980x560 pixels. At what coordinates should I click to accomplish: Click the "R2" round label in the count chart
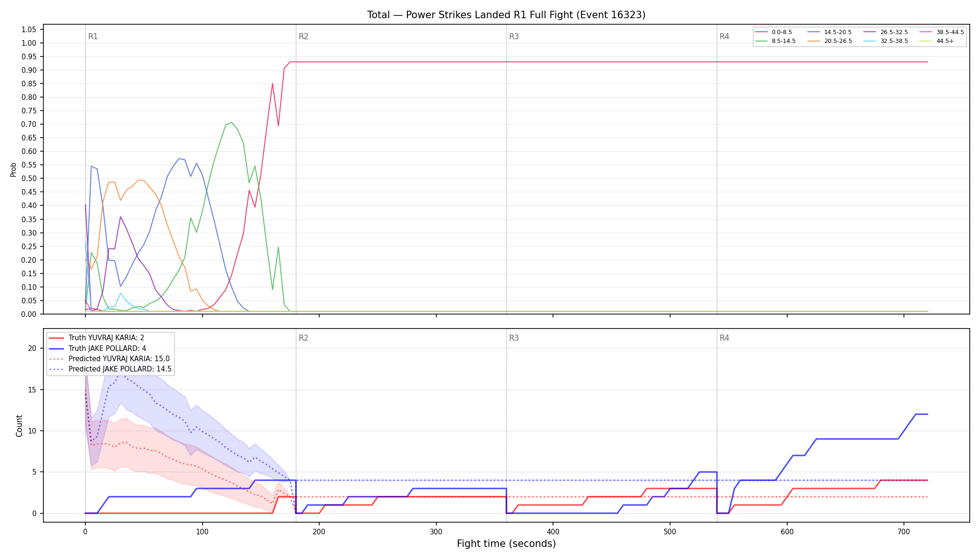303,338
